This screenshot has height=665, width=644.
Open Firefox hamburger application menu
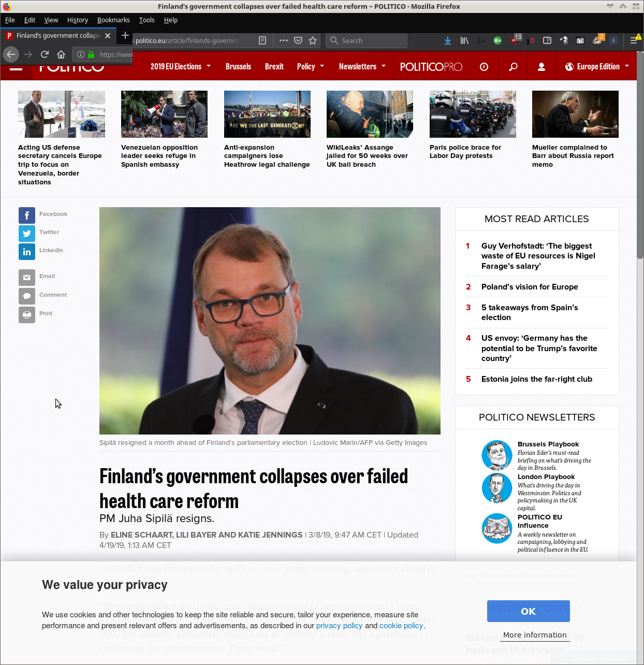(x=634, y=40)
